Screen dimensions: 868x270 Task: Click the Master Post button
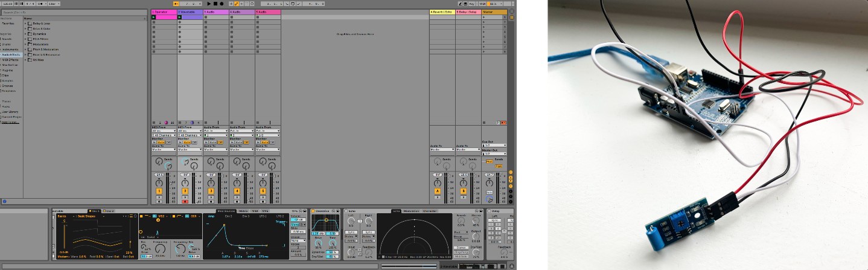(489, 161)
